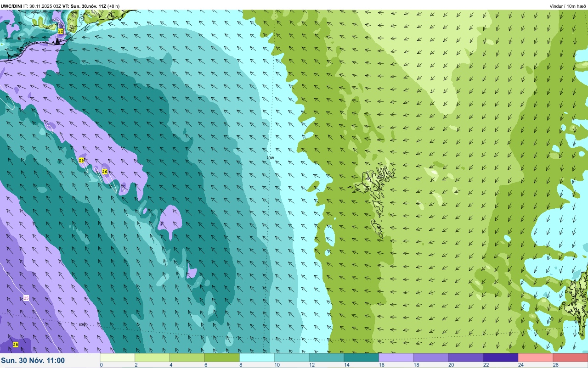The image size is (588, 368).
Task: Click the 18–20 purple legend swatch
Action: (431, 357)
